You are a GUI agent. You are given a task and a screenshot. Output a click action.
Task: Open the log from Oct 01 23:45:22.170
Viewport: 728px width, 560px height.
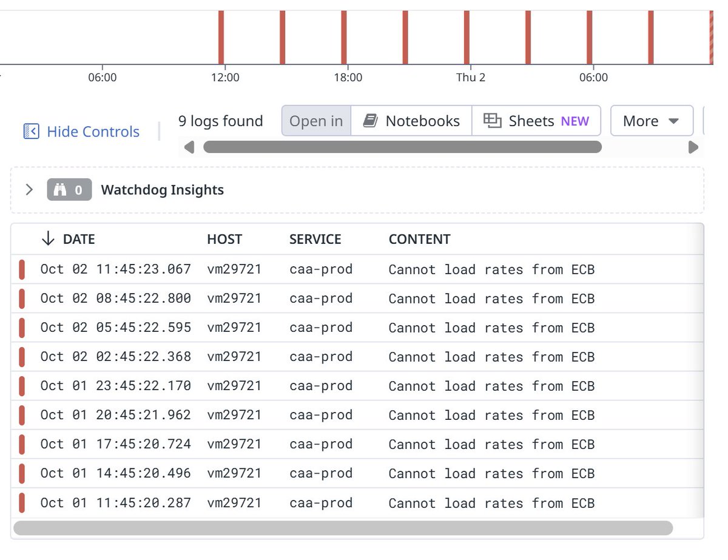[x=357, y=386]
